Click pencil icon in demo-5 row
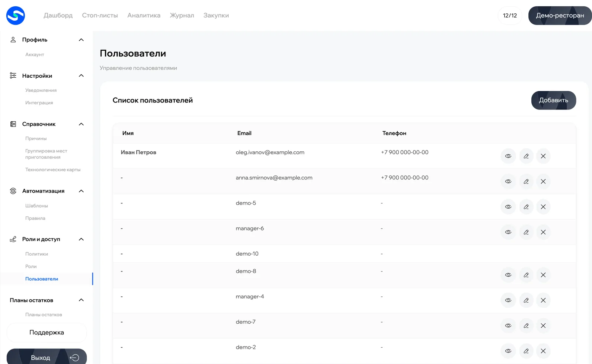592x364 pixels. [x=526, y=207]
